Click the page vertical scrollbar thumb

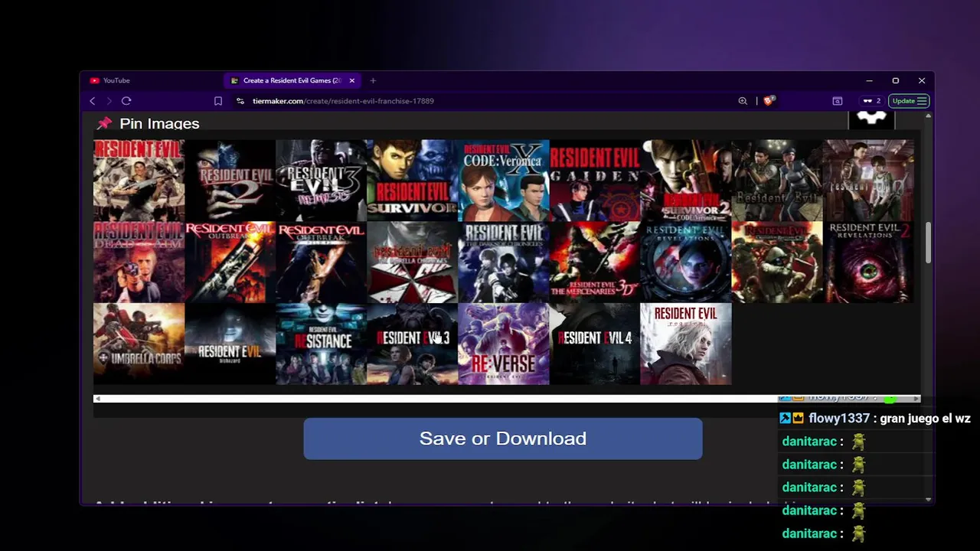coord(929,243)
